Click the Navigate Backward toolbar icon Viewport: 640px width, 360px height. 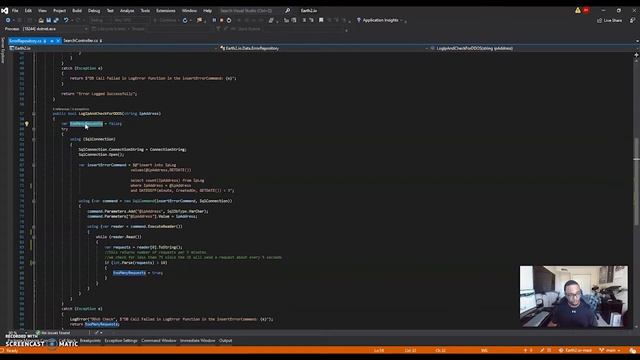pyautogui.click(x=8, y=20)
